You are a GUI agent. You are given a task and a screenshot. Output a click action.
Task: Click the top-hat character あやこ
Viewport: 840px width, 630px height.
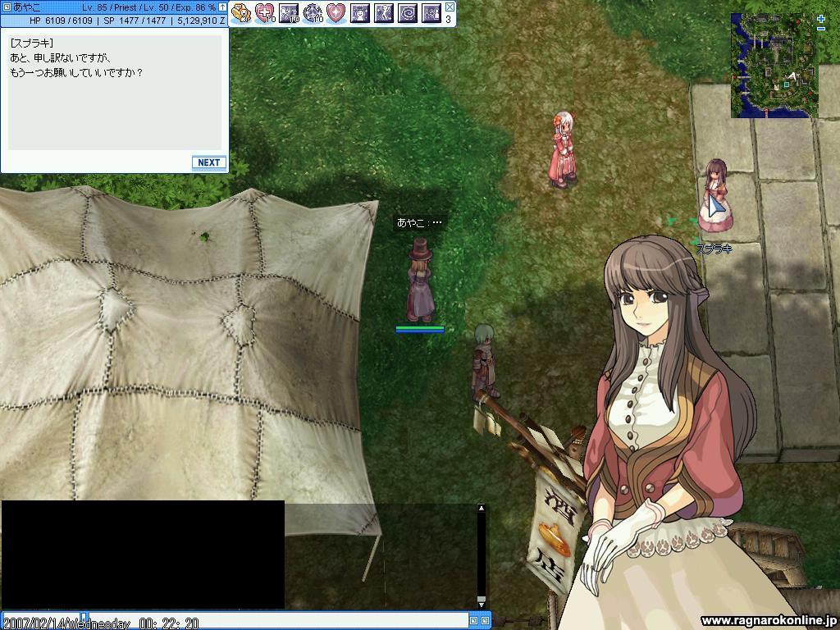click(x=421, y=281)
